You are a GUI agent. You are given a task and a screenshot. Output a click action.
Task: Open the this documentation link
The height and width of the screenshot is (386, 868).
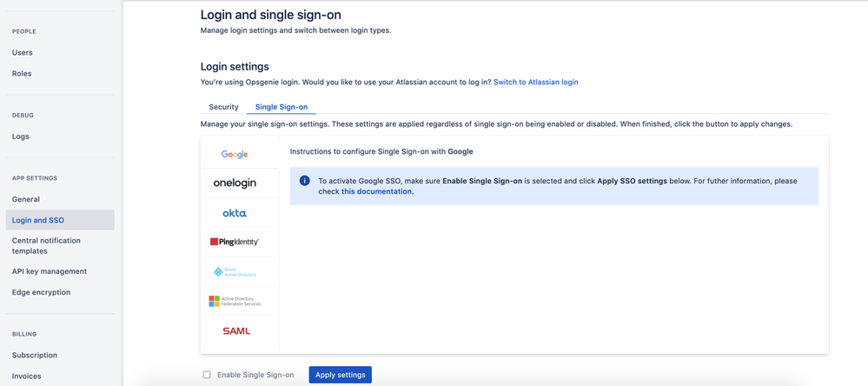[376, 191]
